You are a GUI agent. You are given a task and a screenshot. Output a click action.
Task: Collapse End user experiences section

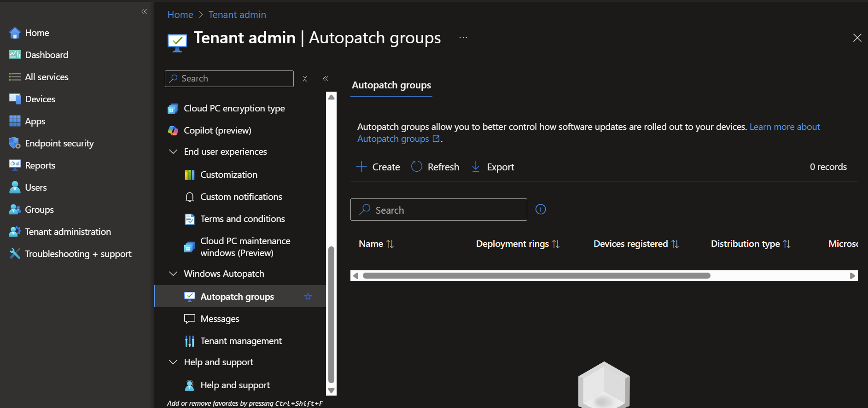pyautogui.click(x=173, y=152)
